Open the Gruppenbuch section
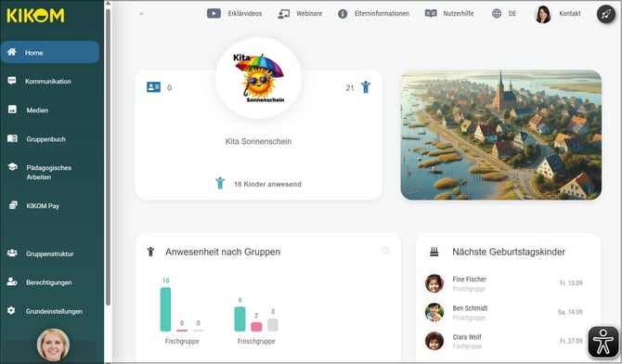The height and width of the screenshot is (364, 622). [x=46, y=139]
